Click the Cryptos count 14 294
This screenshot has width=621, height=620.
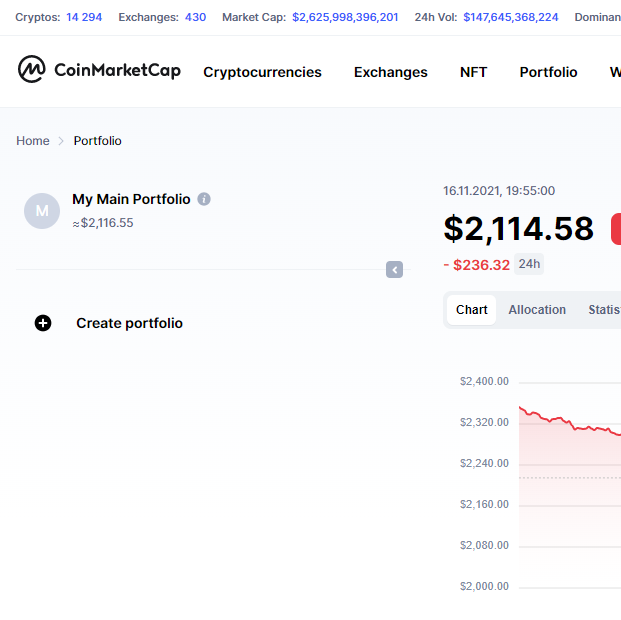coord(84,17)
